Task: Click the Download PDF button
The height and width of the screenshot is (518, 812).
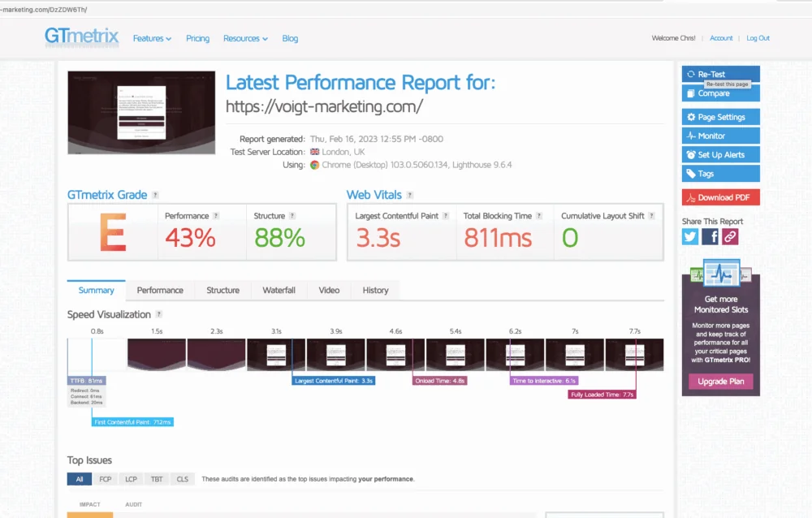Action: pos(720,197)
